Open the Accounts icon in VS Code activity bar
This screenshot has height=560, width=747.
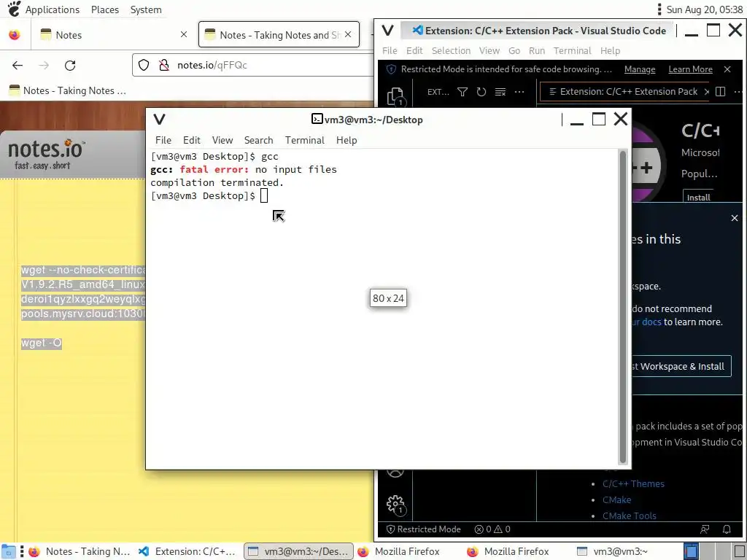coord(395,472)
